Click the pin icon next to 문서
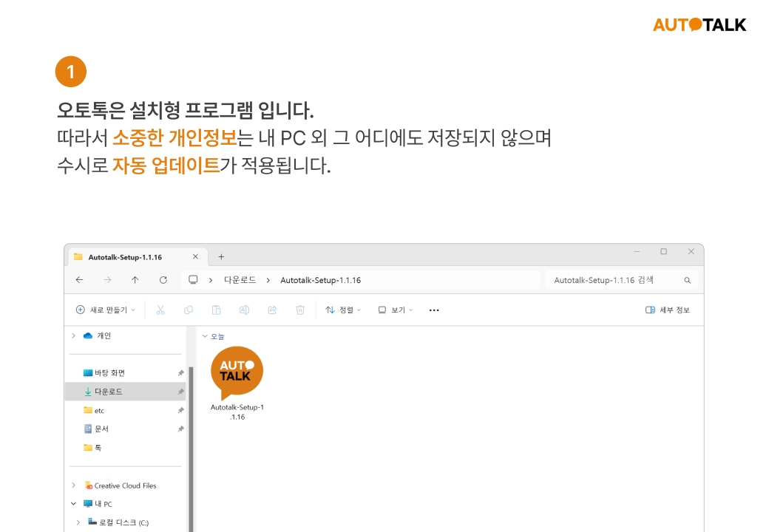769x532 pixels. pos(180,429)
